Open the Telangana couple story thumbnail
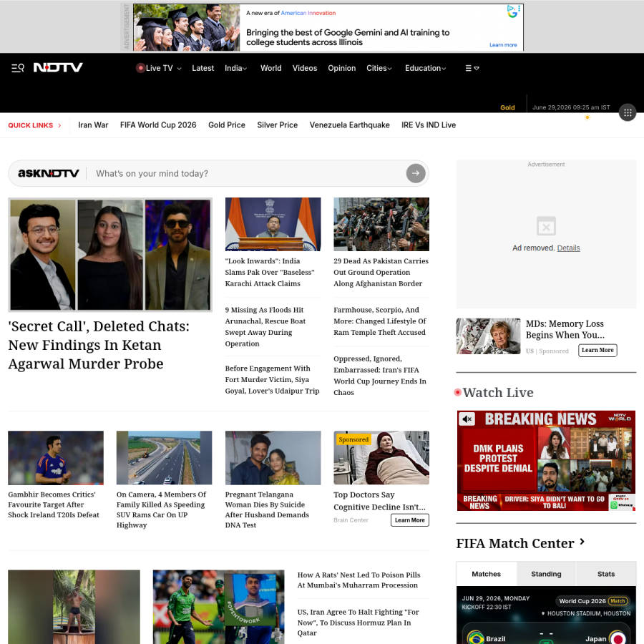The height and width of the screenshot is (644, 644). tap(273, 457)
